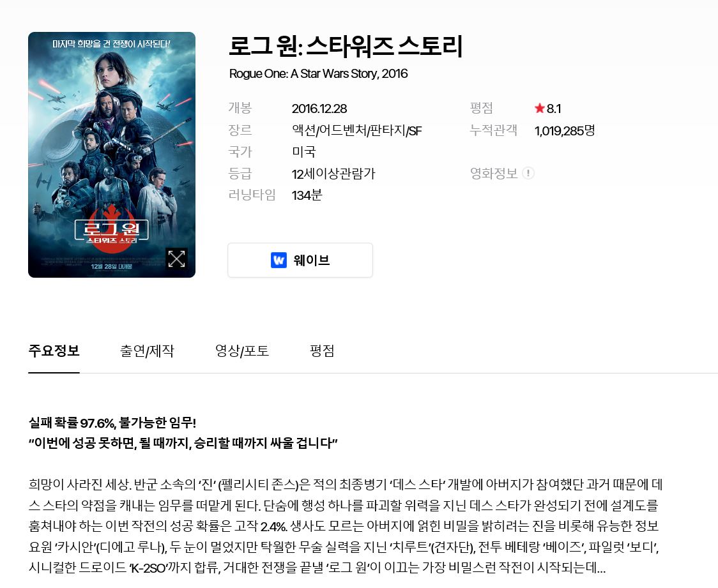Click the poster expand arrows icon
This screenshot has height=588, width=718.
pyautogui.click(x=176, y=259)
